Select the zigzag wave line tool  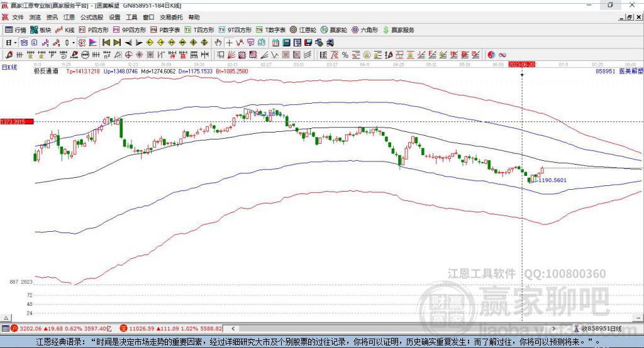tap(275, 55)
